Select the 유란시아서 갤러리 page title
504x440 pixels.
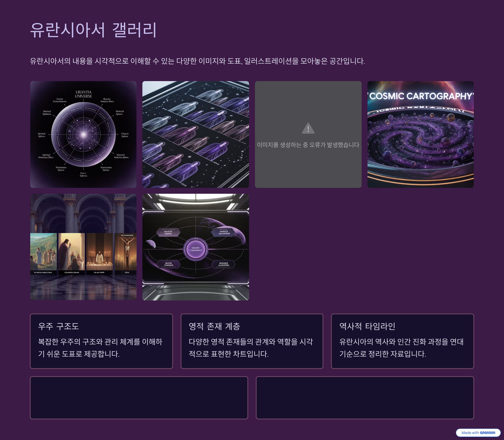93,30
